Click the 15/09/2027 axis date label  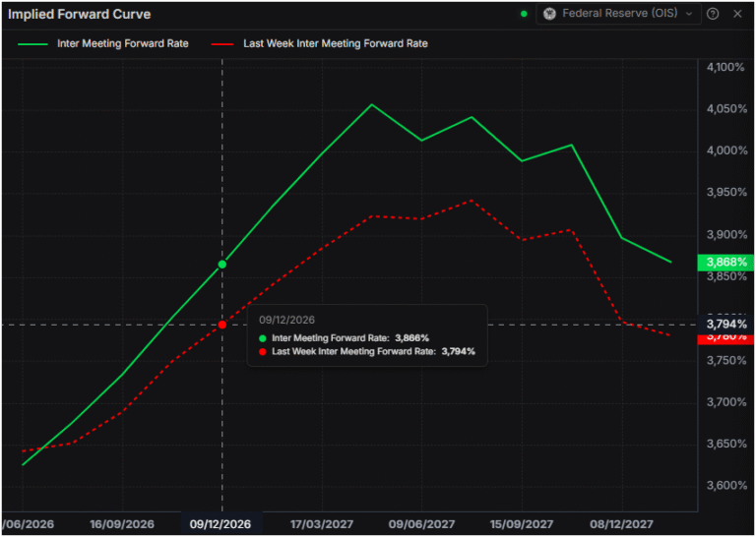pyautogui.click(x=522, y=524)
